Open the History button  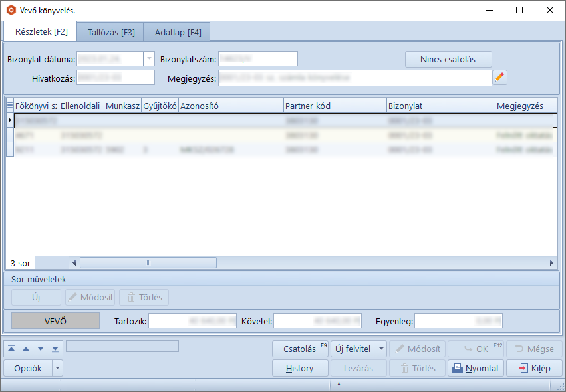click(299, 368)
